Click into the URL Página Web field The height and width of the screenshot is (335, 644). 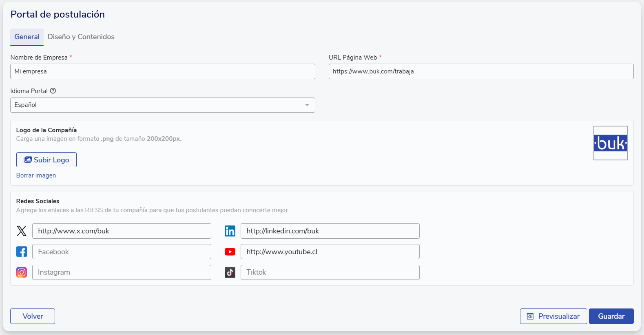pos(481,71)
